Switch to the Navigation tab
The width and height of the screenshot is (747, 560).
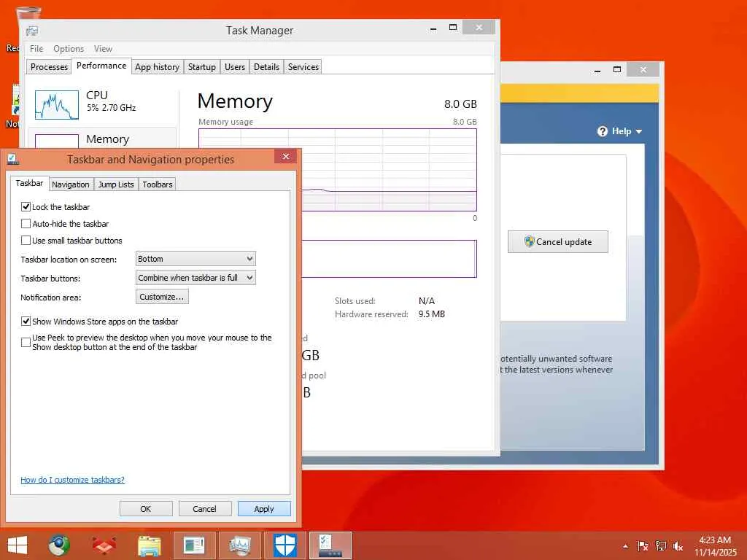click(x=71, y=184)
